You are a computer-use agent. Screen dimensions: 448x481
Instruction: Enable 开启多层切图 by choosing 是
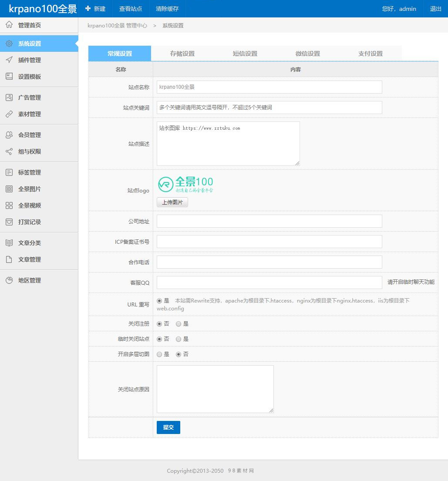click(x=159, y=354)
